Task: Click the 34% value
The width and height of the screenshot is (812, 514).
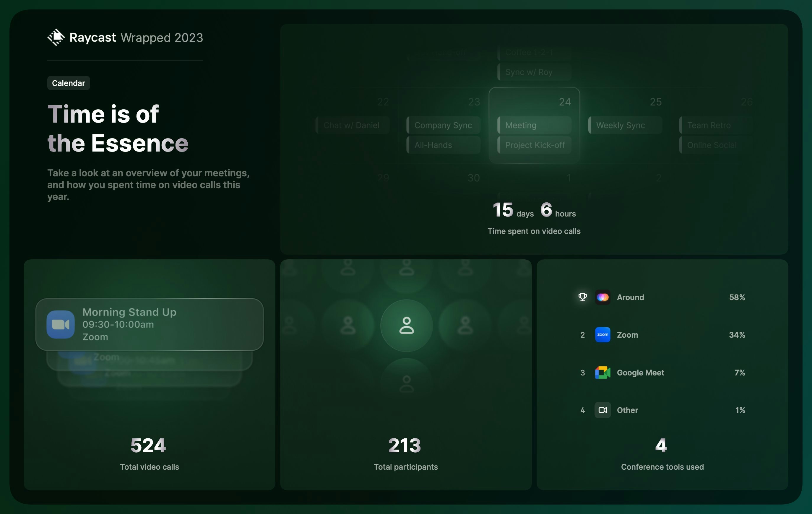Action: click(x=737, y=335)
